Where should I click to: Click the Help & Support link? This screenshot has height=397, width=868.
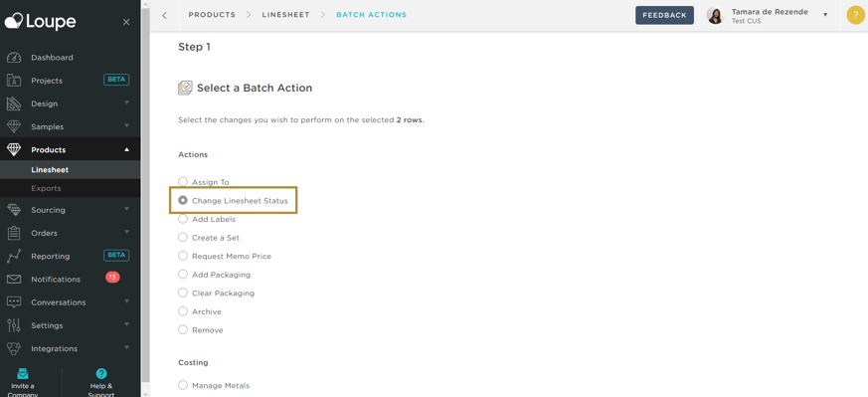101,390
